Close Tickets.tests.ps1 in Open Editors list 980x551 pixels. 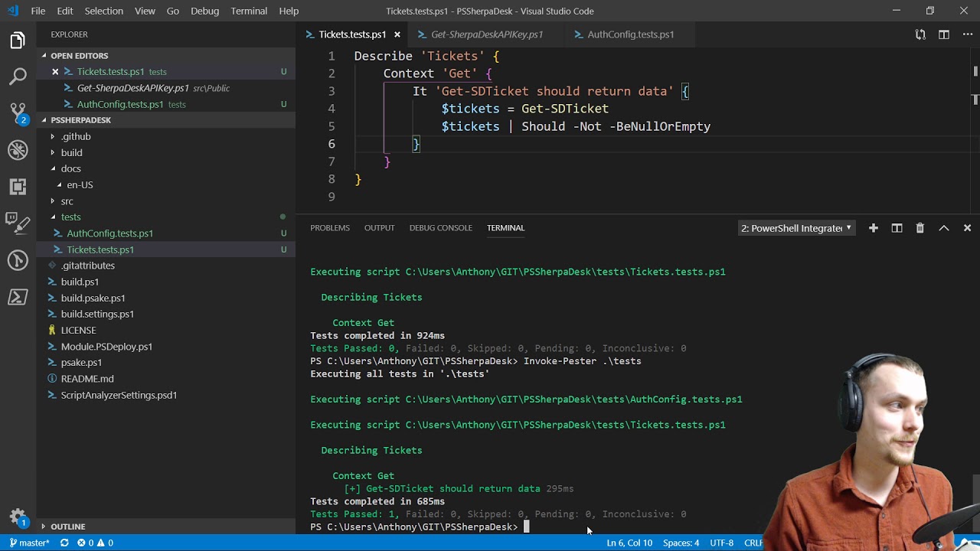tap(55, 71)
